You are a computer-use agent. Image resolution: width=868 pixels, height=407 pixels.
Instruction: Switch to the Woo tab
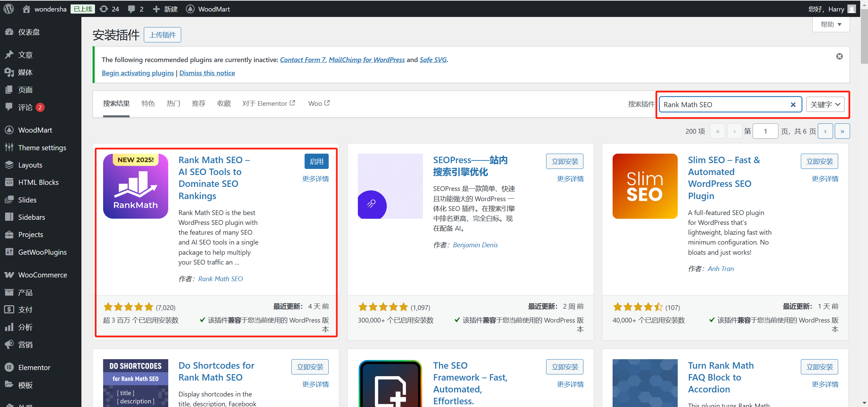click(x=318, y=103)
